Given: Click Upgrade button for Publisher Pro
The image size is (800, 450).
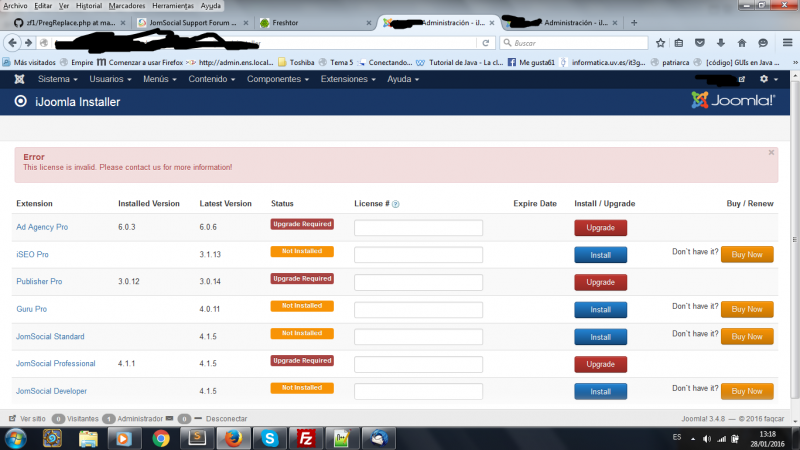Looking at the screenshot, I should coord(601,282).
